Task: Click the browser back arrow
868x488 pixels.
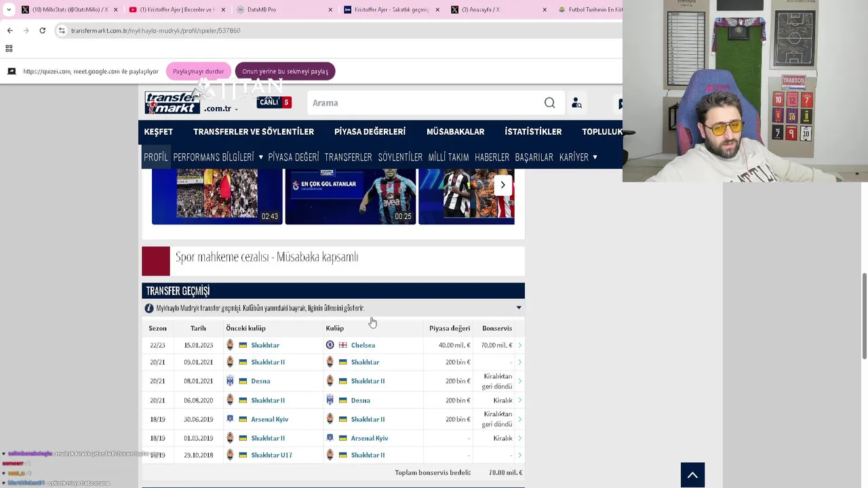Action: pos(9,30)
